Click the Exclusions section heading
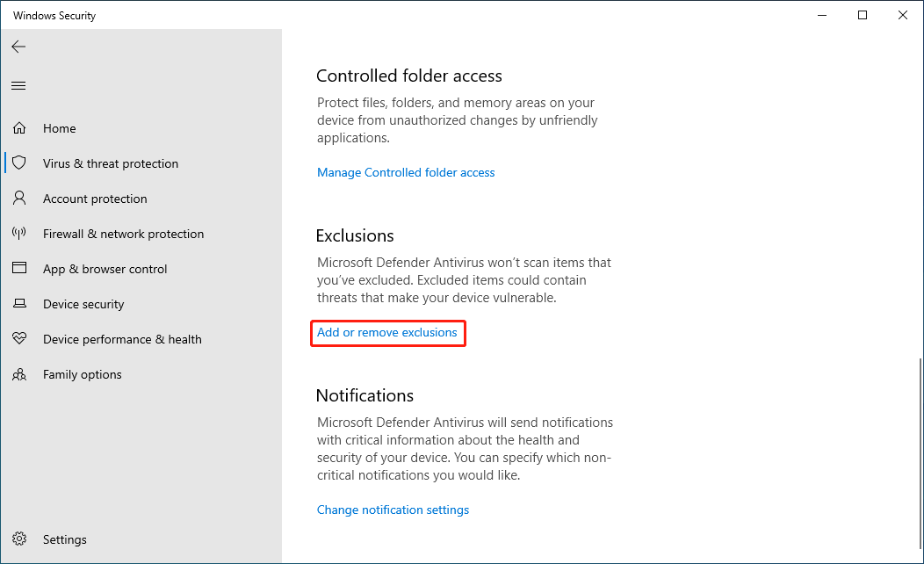The height and width of the screenshot is (564, 924). tap(355, 235)
